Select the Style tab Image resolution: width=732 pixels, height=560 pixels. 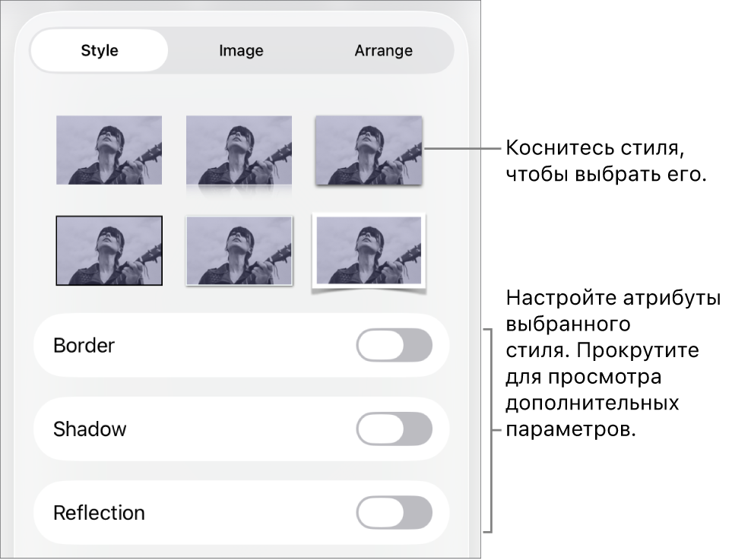coord(100,51)
